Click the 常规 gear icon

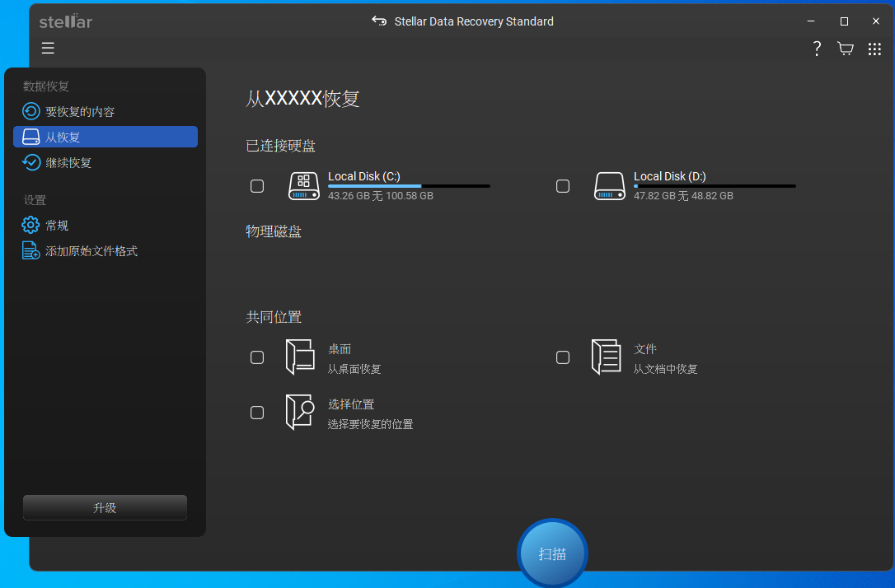click(x=30, y=226)
